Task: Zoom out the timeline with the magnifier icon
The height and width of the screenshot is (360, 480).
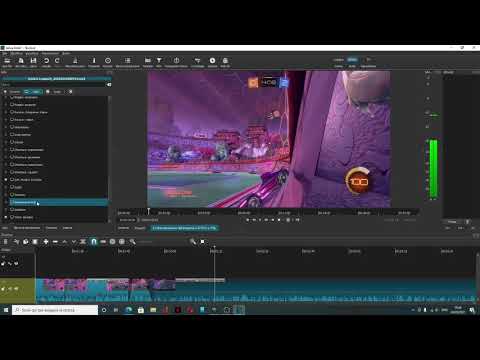Action: [x=133, y=242]
